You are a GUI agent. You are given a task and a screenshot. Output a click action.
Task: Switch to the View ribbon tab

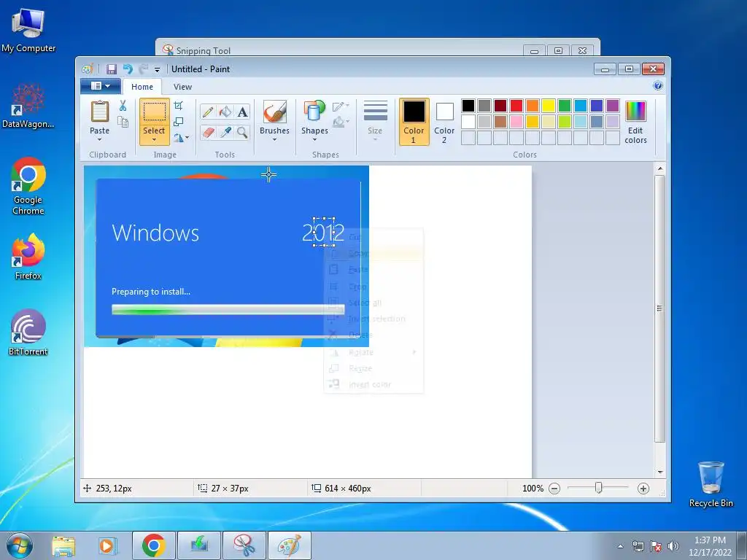182,87
